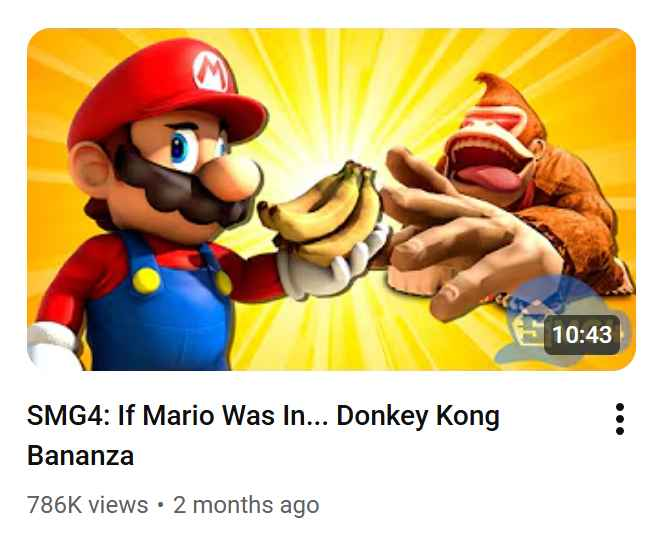Click the 10:43 duration badge
657x537 pixels.
point(582,335)
